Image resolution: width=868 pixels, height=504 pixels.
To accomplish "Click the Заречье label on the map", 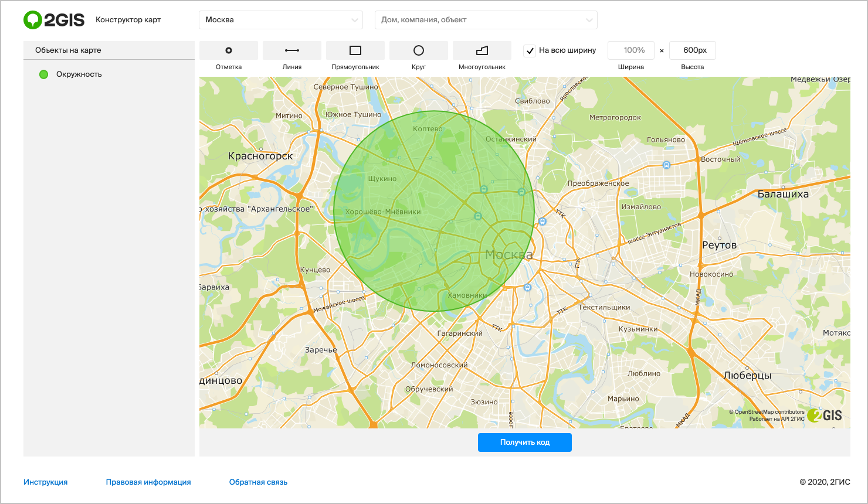I will pyautogui.click(x=321, y=350).
